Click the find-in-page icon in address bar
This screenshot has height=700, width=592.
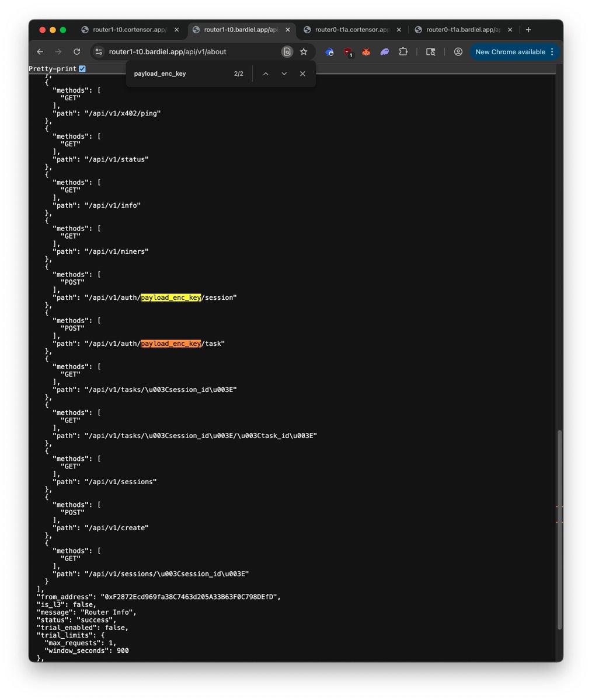tap(287, 52)
